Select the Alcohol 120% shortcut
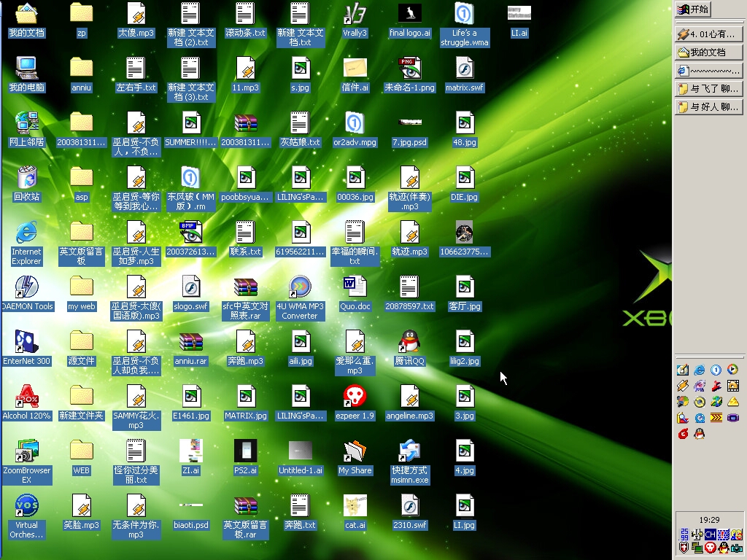Screen dimensions: 747x560 [x=27, y=402]
